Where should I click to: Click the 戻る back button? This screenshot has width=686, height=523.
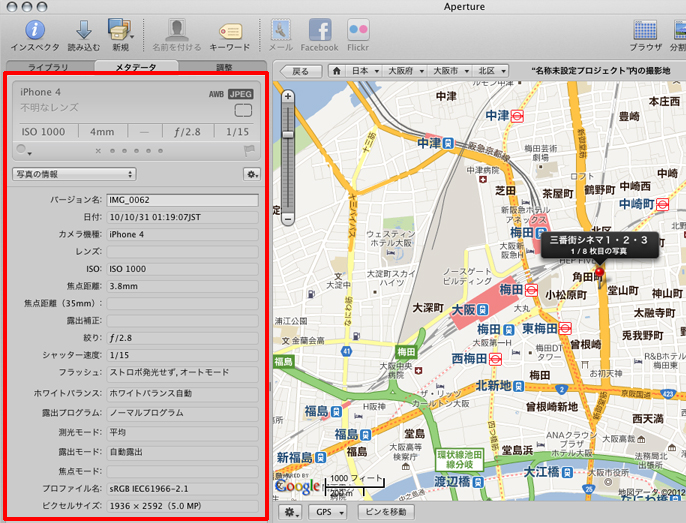pyautogui.click(x=301, y=71)
